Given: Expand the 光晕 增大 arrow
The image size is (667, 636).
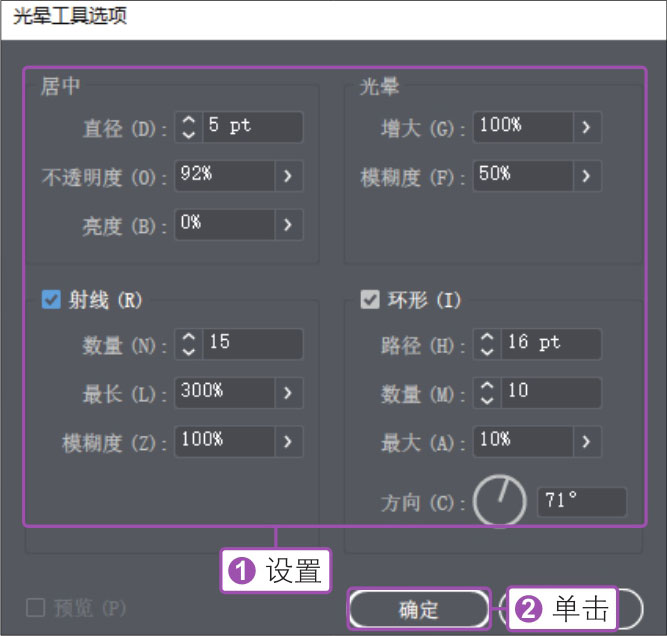Looking at the screenshot, I should point(587,127).
